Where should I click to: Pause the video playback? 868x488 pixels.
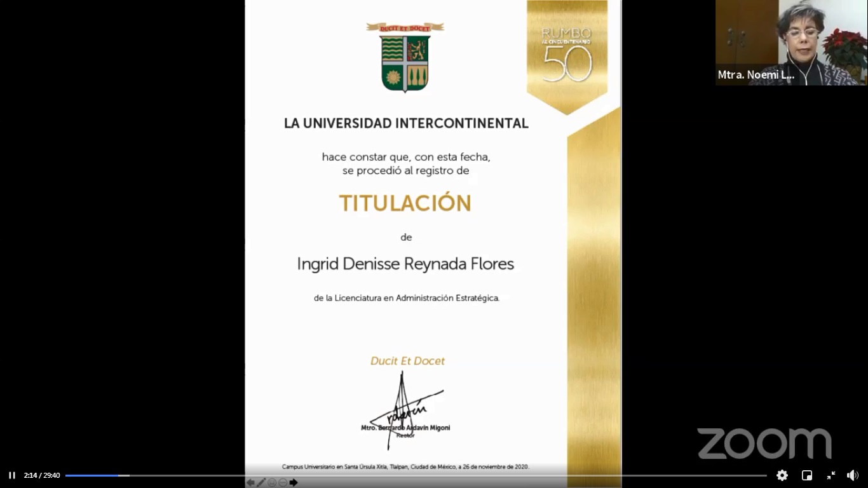11,475
